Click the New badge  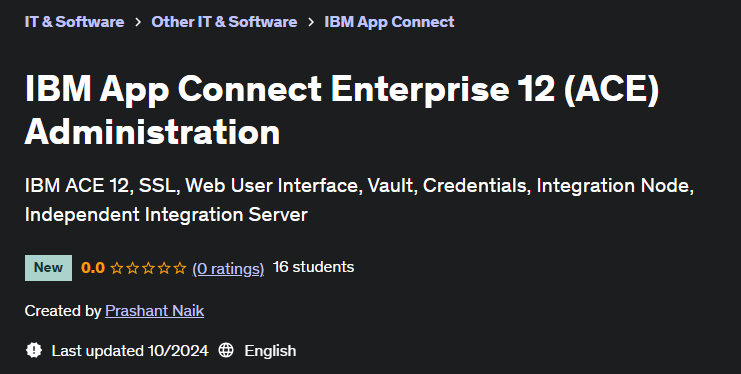[x=48, y=268]
